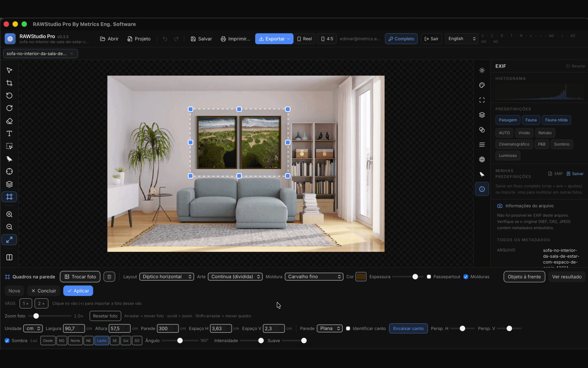The width and height of the screenshot is (588, 368).
Task: Click the Largura input field
Action: click(x=74, y=328)
